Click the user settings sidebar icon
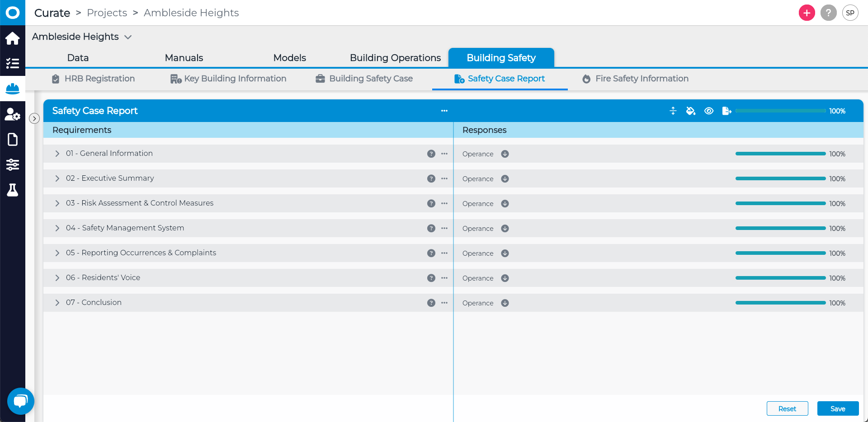The height and width of the screenshot is (422, 868). [x=13, y=114]
